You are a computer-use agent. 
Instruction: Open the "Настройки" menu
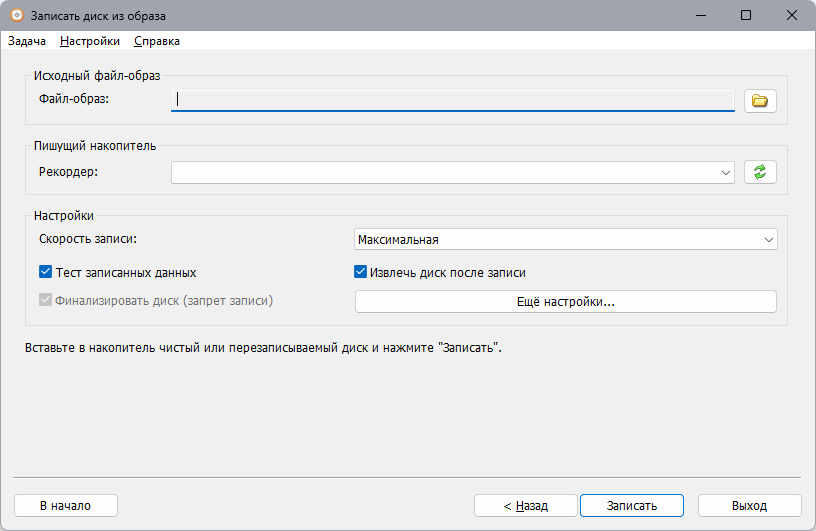90,41
